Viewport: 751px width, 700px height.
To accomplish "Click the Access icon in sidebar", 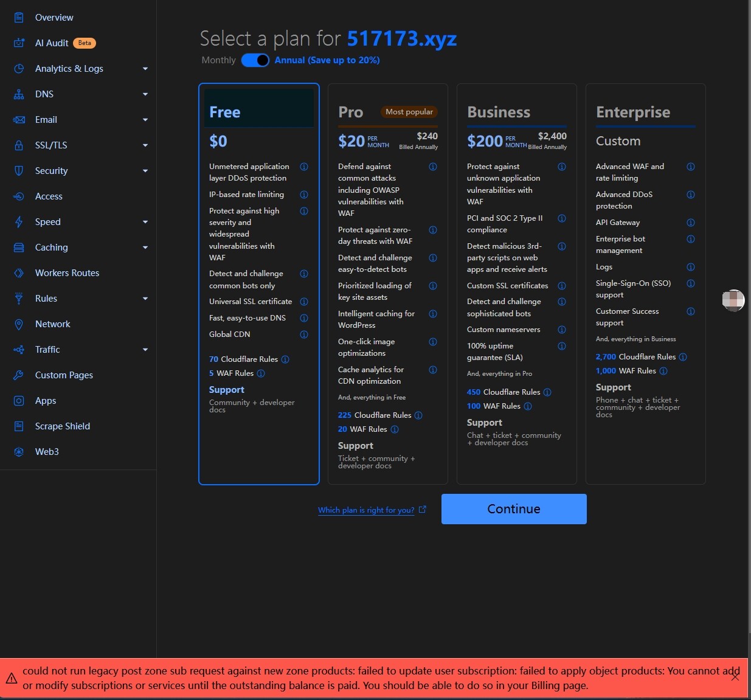I will click(x=19, y=196).
